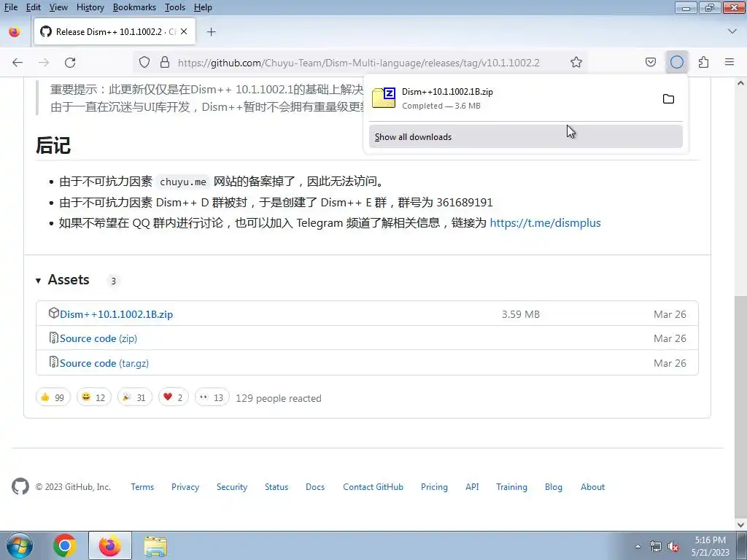The image size is (747, 560).
Task: Open the Edit menu
Action: 34,7
